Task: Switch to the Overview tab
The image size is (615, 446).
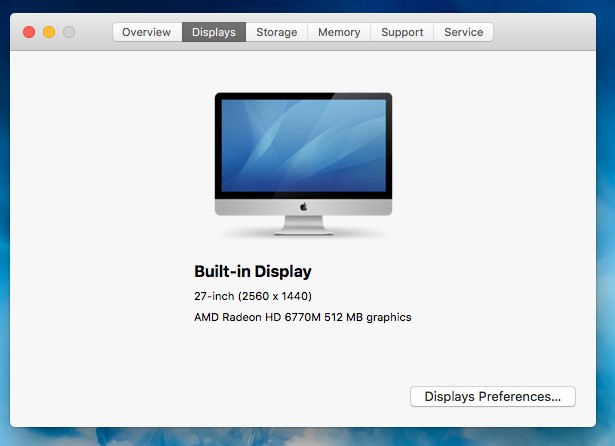Action: pos(147,32)
